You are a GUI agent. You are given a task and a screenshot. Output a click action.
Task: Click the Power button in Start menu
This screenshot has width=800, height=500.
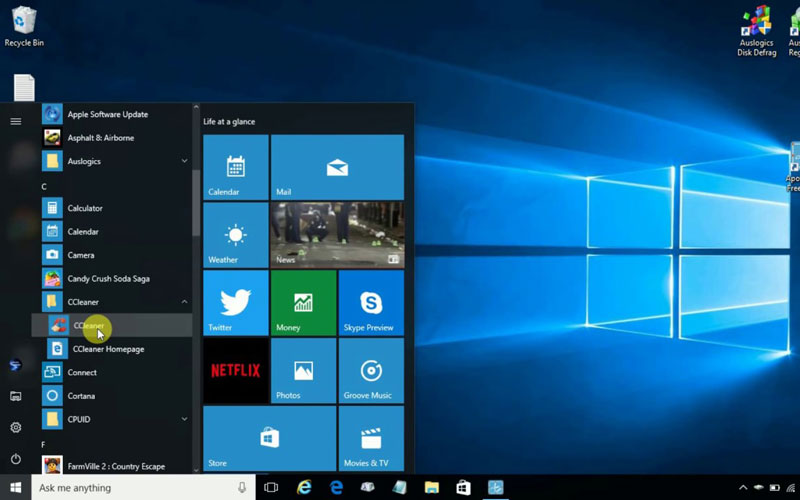pos(15,459)
